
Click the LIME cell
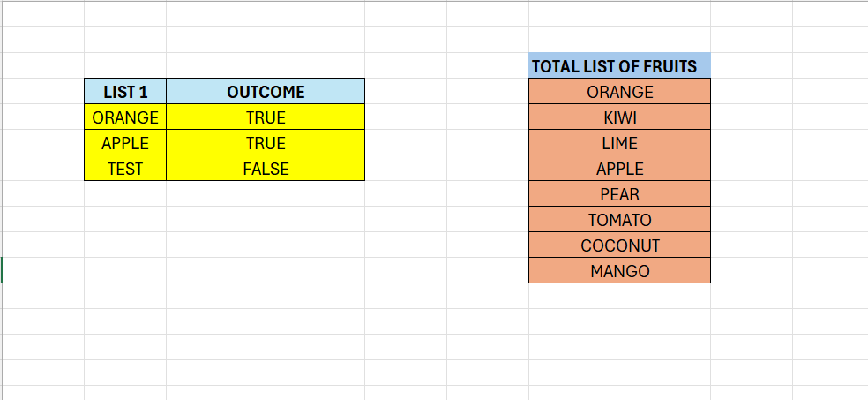619,143
